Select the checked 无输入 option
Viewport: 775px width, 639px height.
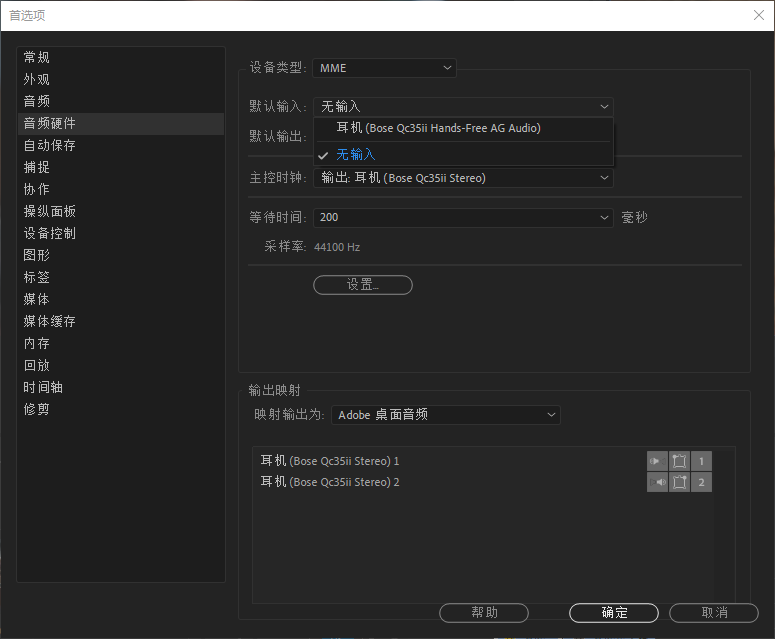pyautogui.click(x=463, y=155)
